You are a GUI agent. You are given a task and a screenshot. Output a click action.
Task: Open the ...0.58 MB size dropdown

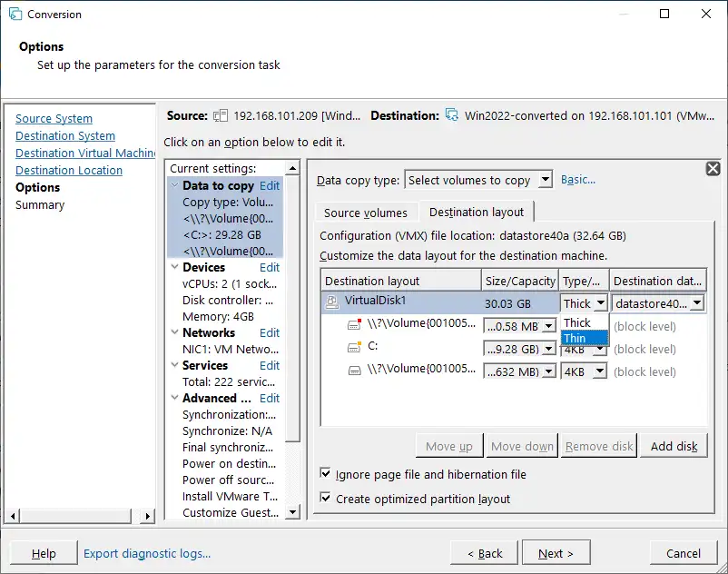pyautogui.click(x=548, y=326)
